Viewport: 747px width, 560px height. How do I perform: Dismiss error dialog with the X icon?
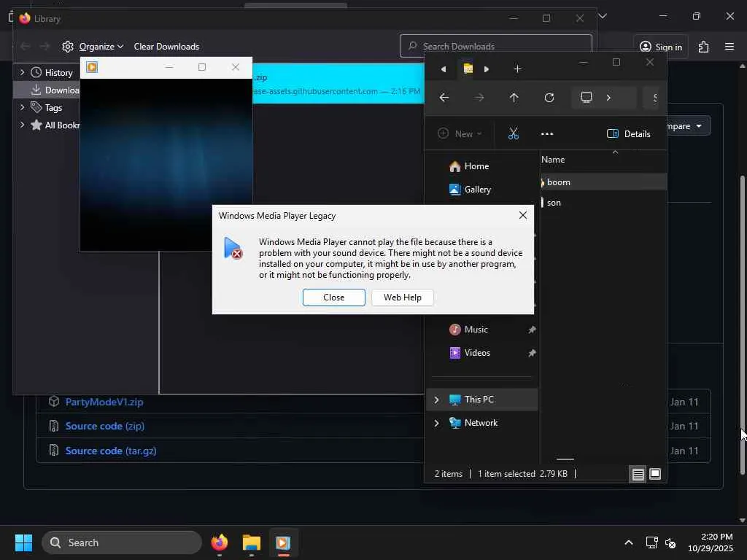pos(522,215)
